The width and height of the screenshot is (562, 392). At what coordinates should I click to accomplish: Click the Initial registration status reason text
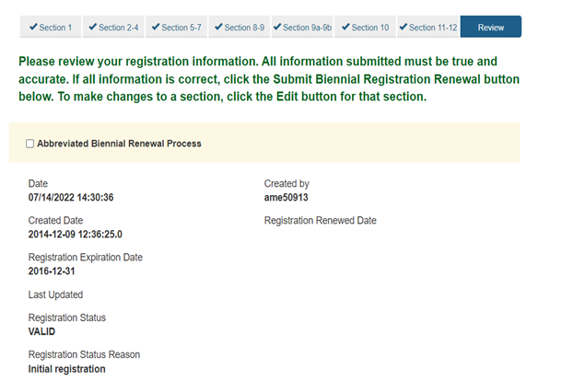pyautogui.click(x=66, y=369)
